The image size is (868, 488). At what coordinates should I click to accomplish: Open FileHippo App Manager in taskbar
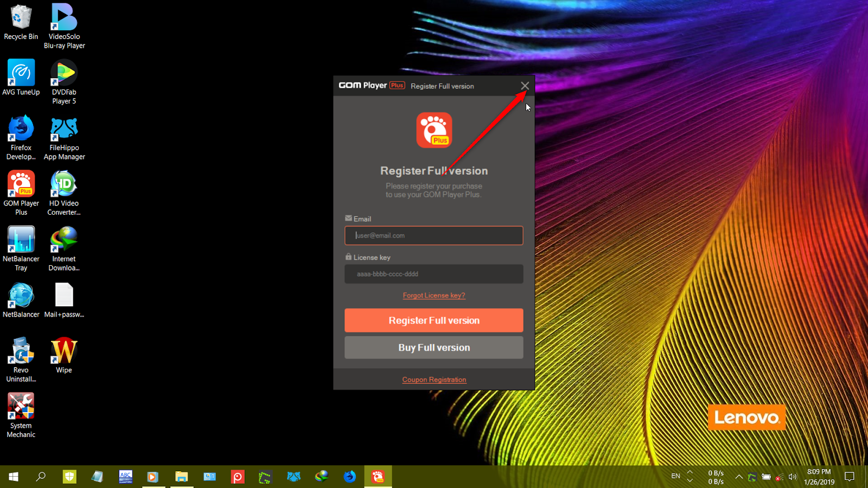coord(293,477)
